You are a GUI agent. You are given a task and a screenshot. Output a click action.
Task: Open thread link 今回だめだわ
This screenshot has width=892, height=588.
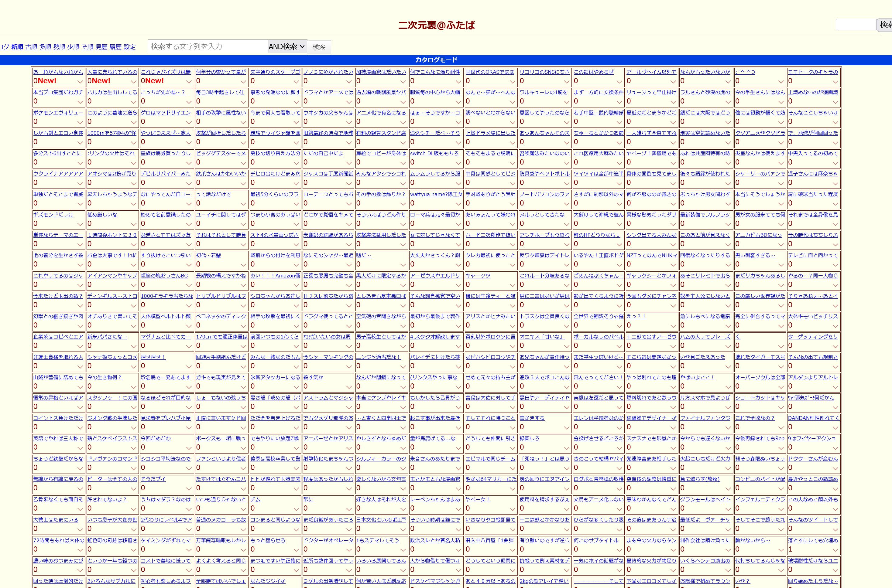pos(156,438)
